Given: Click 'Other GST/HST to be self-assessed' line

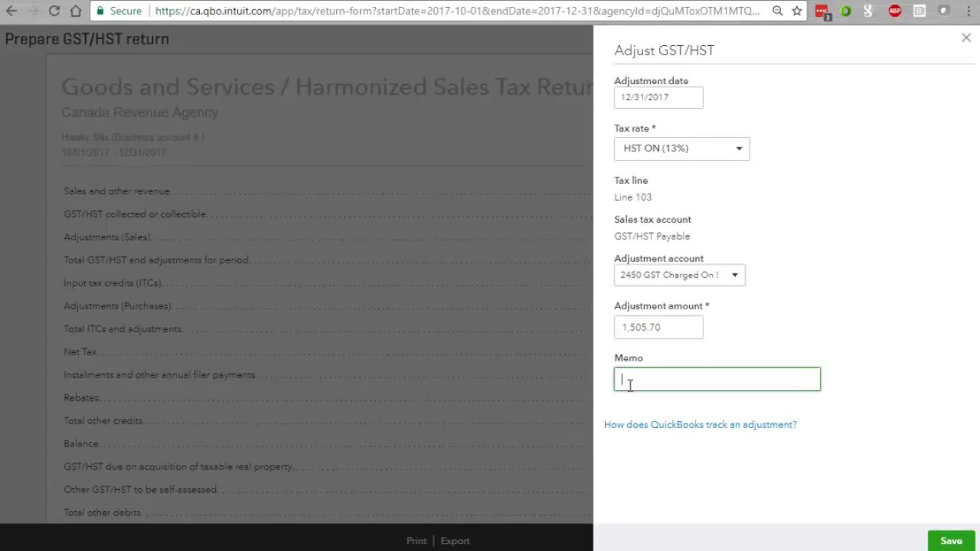Looking at the screenshot, I should tap(140, 490).
